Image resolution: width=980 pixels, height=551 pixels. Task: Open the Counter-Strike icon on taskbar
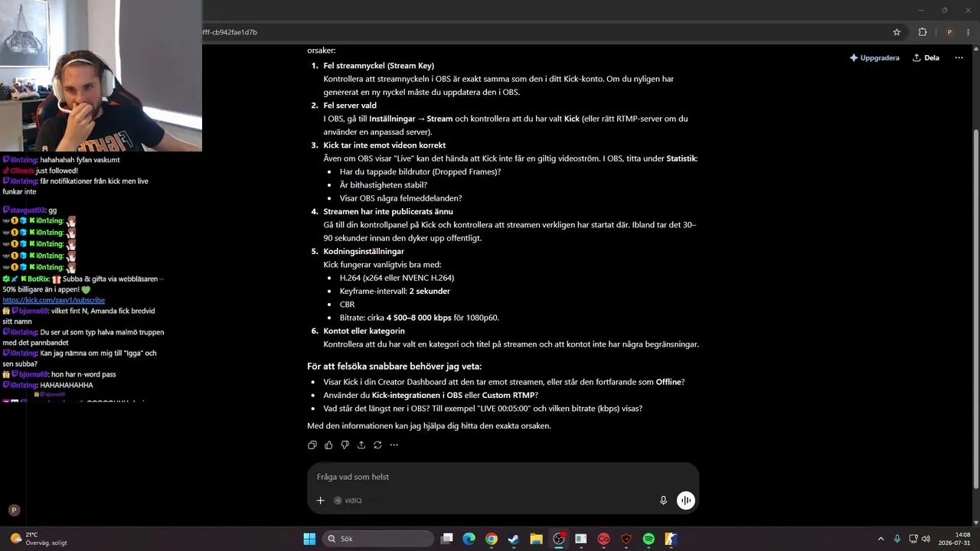(671, 539)
